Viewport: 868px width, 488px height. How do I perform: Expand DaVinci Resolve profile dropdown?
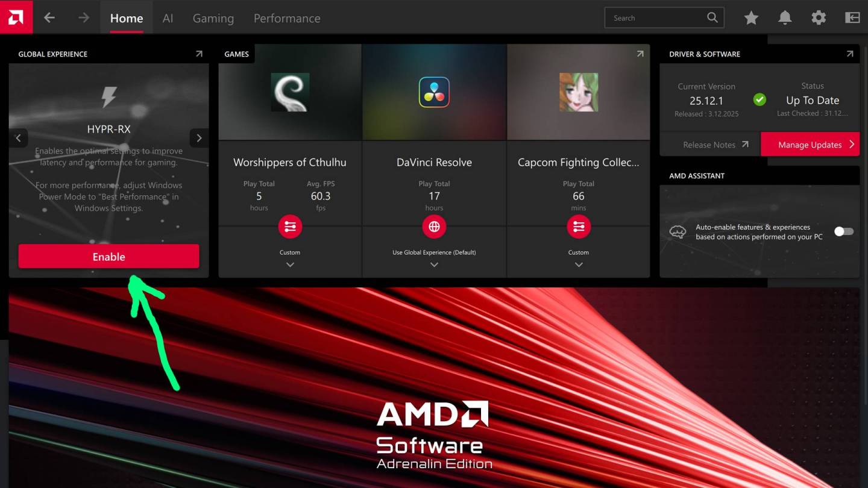tap(434, 264)
